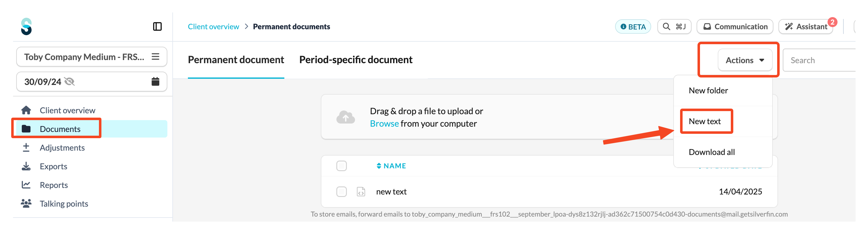868x234 pixels.
Task: Click the cloud upload icon
Action: pos(345,117)
